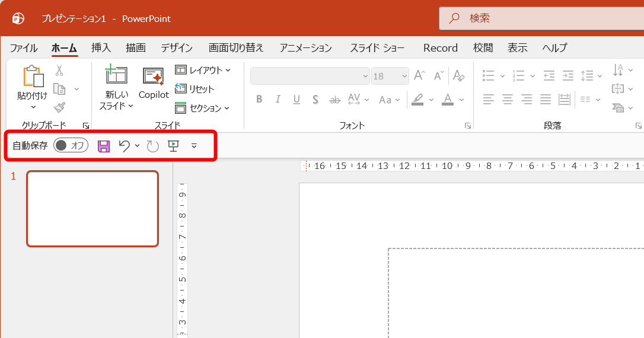Decrease font size with the smaller A icon
Image resolution: width=644 pixels, height=338 pixels.
[439, 75]
